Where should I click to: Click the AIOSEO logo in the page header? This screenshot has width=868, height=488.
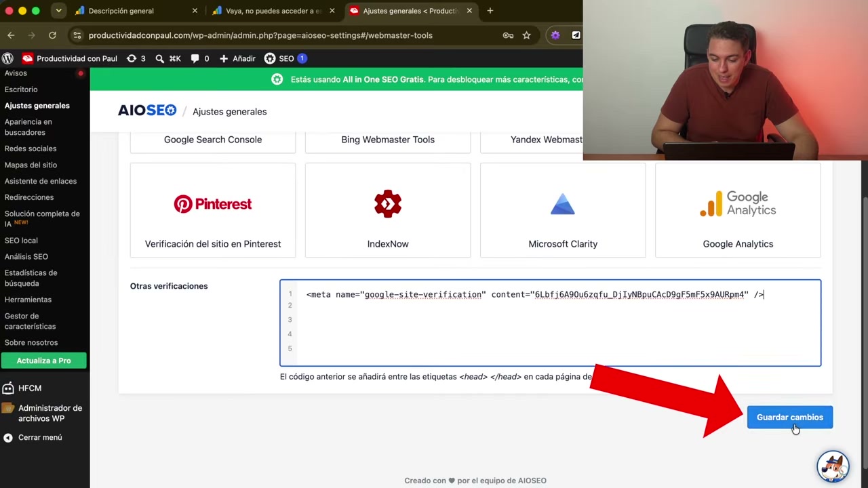click(x=147, y=110)
